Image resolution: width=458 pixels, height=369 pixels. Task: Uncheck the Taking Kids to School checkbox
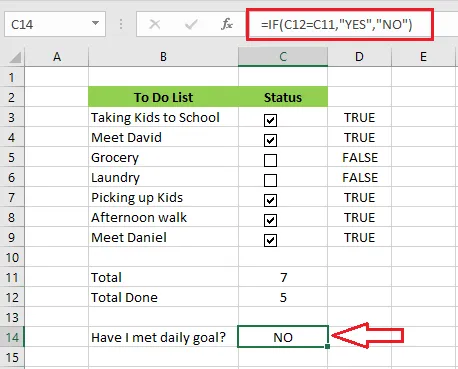click(x=270, y=120)
